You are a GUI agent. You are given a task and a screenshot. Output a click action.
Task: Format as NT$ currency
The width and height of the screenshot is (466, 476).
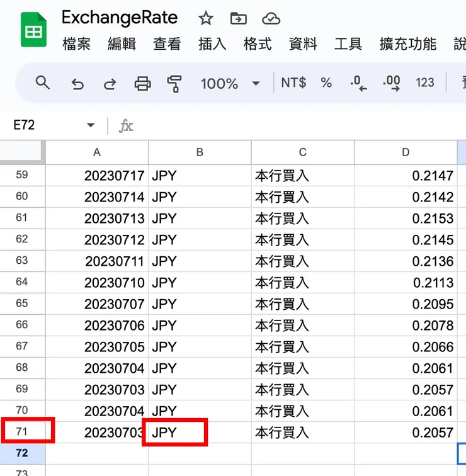click(x=293, y=82)
